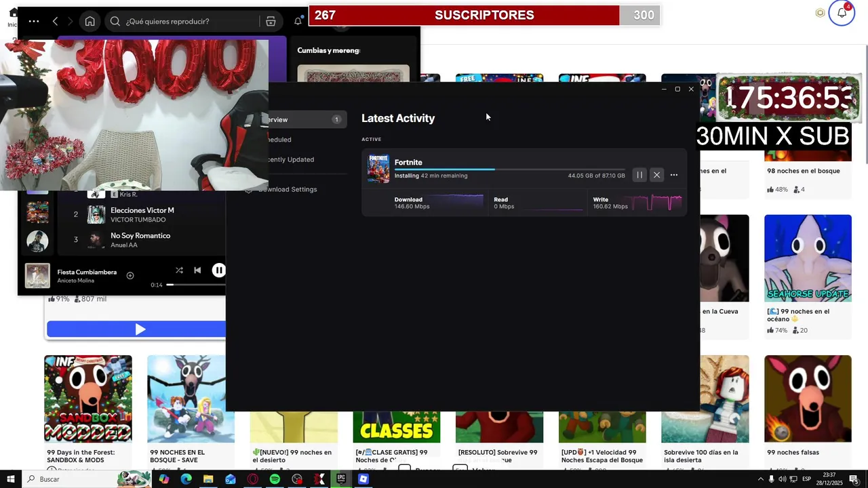Switch to Epic Games Launcher in taskbar

coord(341,479)
